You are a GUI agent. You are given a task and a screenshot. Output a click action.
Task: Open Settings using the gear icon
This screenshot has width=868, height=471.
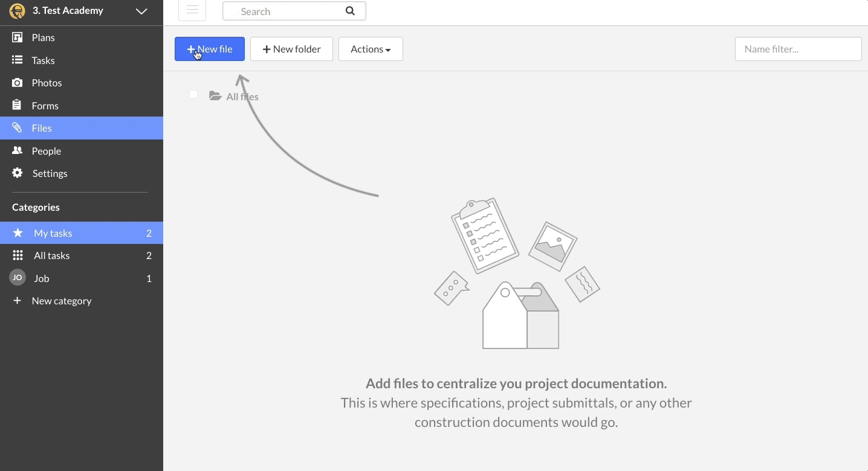[x=17, y=173]
